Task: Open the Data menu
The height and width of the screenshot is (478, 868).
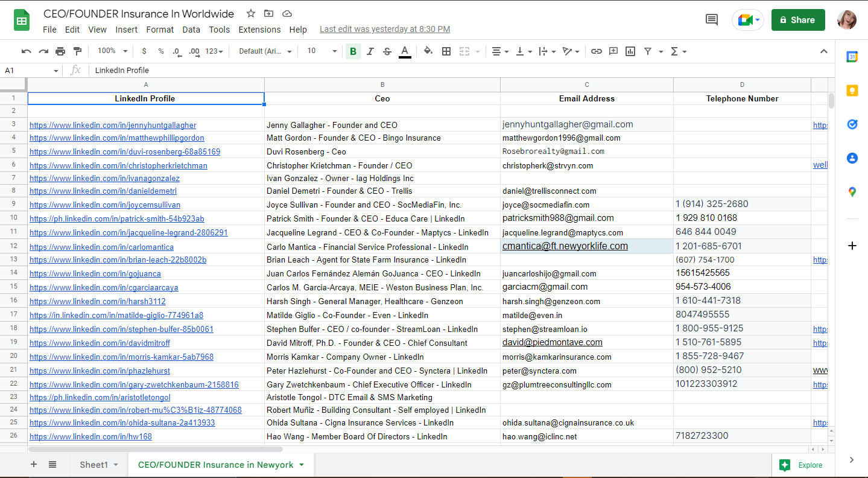Action: 191,30
